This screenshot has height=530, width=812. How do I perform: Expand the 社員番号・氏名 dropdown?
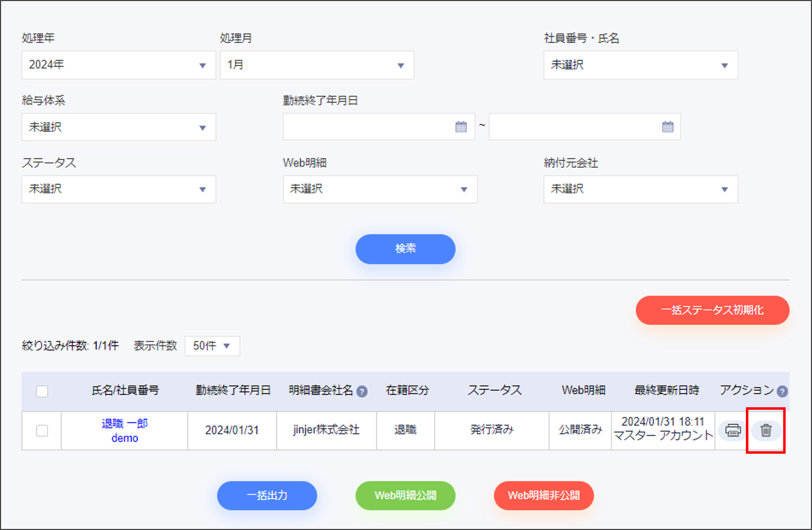click(x=641, y=65)
